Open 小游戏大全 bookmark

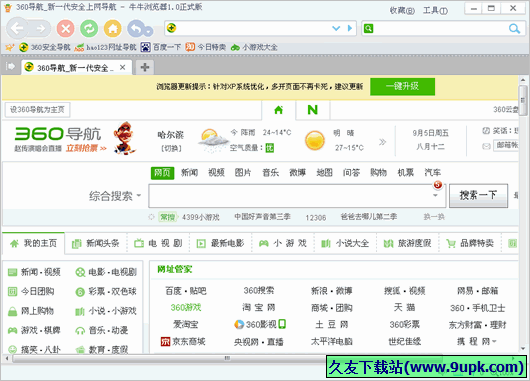tap(254, 47)
